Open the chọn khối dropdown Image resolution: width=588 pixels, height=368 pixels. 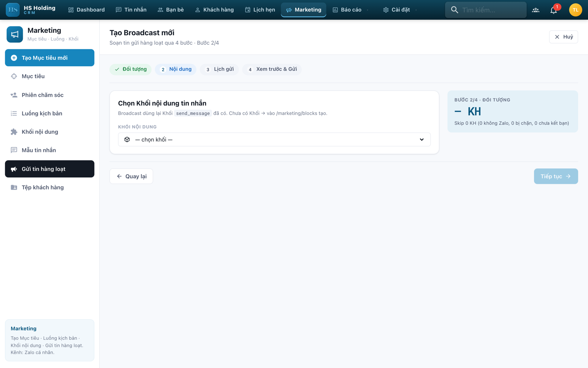[274, 139]
